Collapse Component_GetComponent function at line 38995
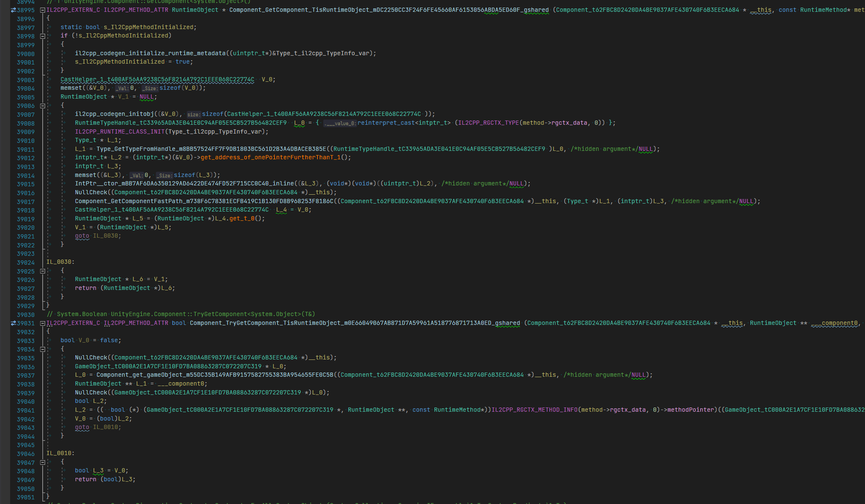865x504 pixels. point(43,10)
